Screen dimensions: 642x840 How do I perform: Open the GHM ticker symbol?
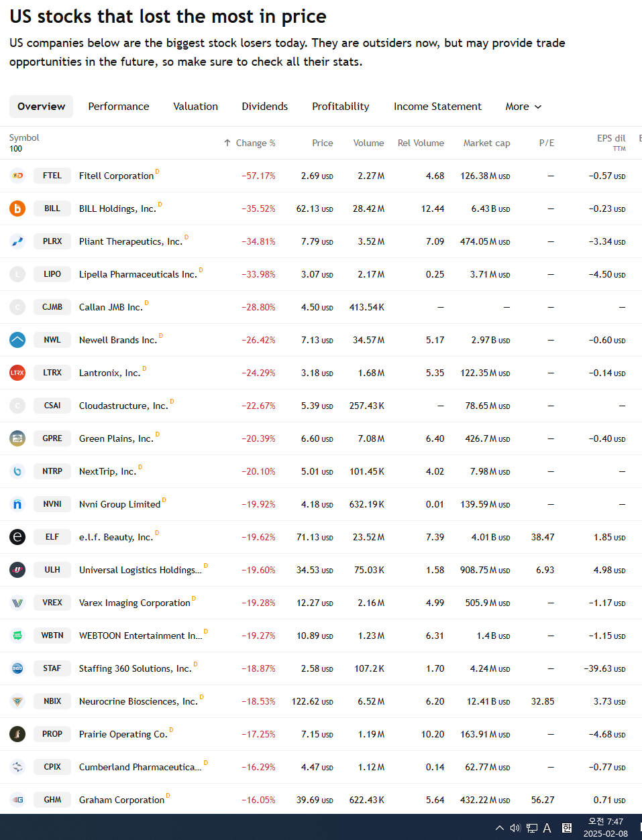click(52, 800)
